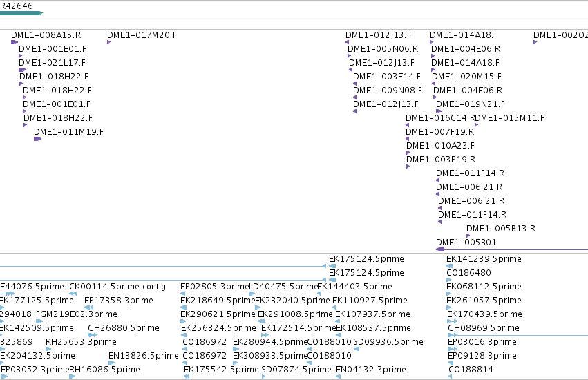Viewport: 588px width, 380px height.
Task: Click the GH26880.5prime label
Action: point(124,329)
